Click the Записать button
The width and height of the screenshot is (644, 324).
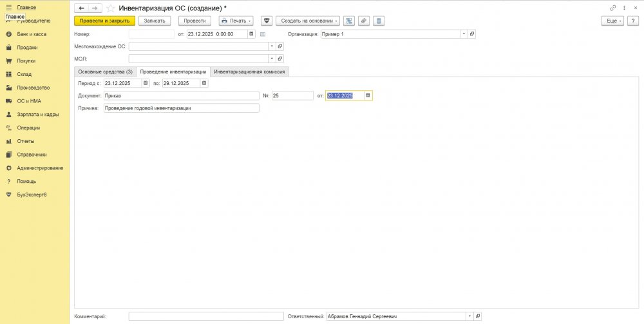pos(155,21)
